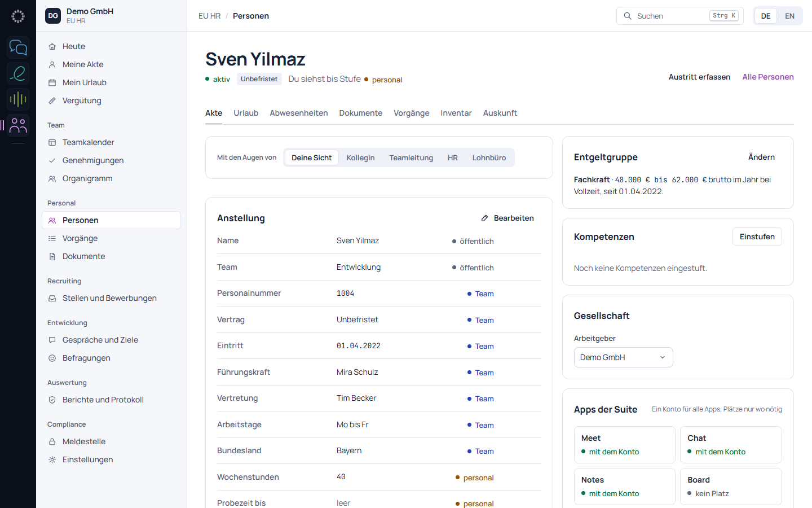Switch view to Lohnbüro perspective
Screen dimensions: 812x508
[x=489, y=157]
